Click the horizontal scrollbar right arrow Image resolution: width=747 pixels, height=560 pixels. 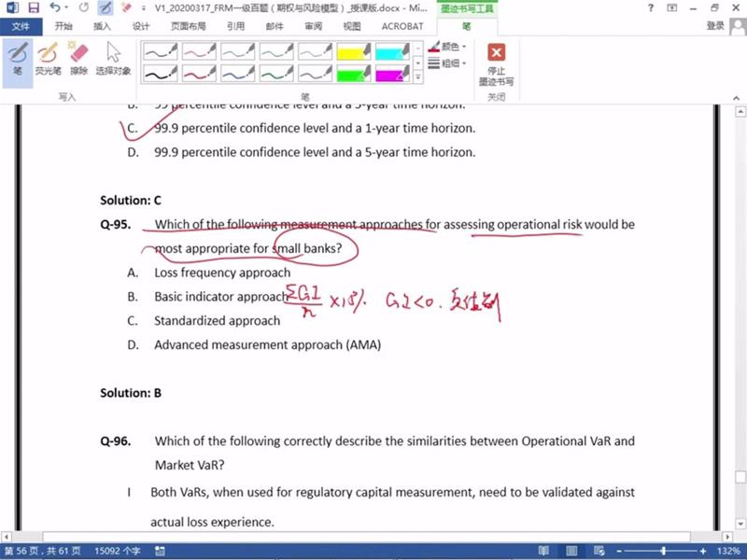[727, 537]
